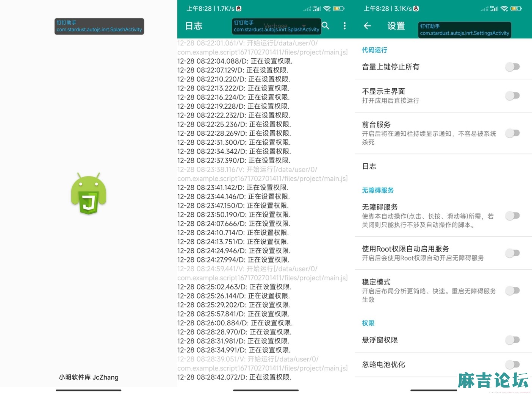This screenshot has height=394, width=532.
Task: Select log line 08:22:07.129/D
Action: (233, 70)
